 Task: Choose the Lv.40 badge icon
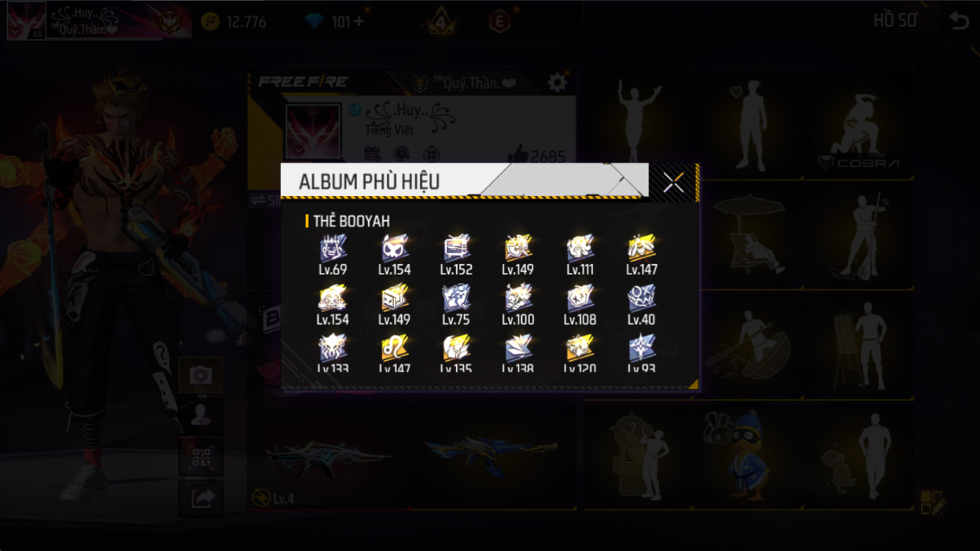(x=642, y=306)
